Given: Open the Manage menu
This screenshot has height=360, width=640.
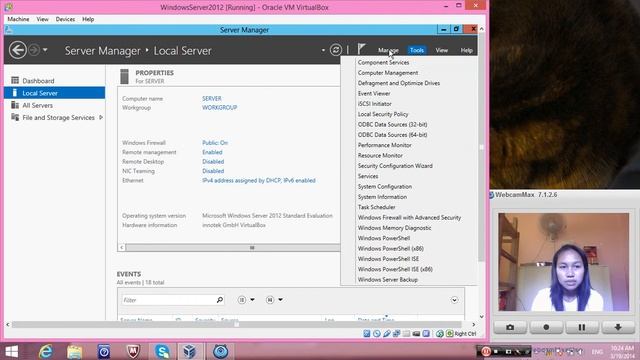Looking at the screenshot, I should (388, 50).
